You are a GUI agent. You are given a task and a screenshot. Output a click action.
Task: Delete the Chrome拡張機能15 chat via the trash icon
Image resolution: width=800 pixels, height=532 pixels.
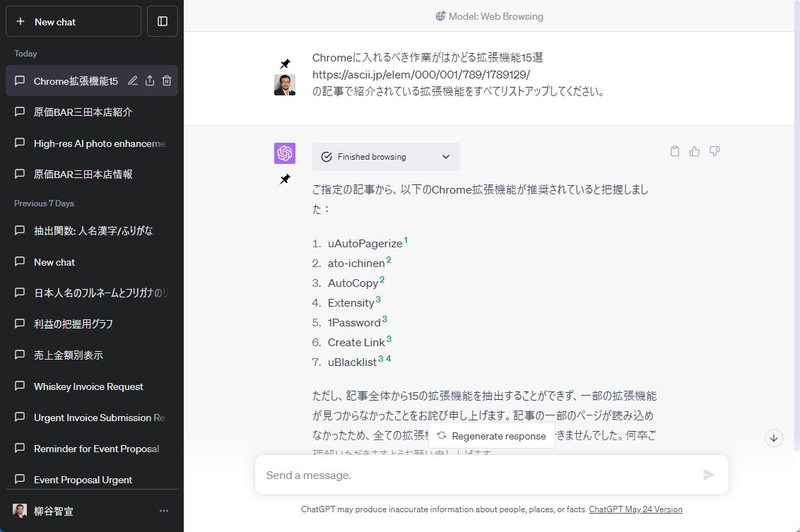point(167,81)
